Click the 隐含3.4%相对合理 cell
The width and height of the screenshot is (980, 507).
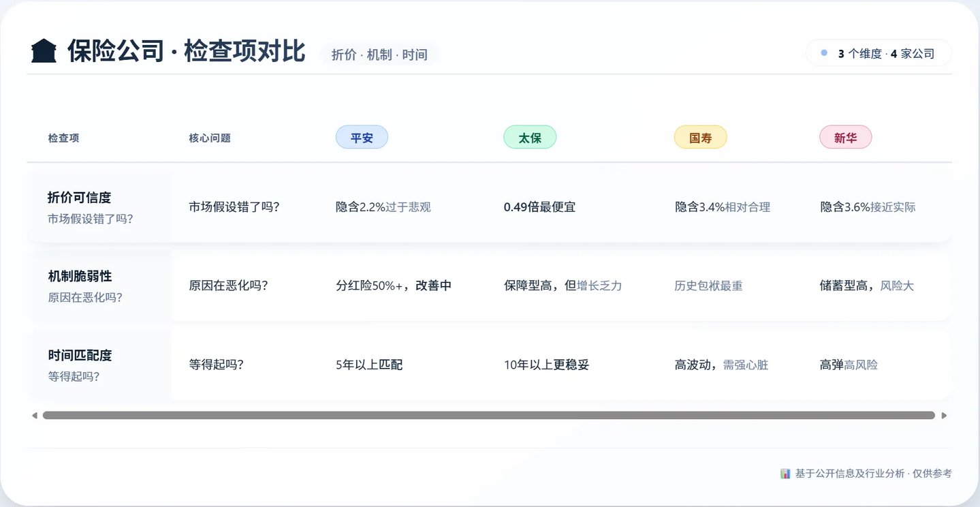pos(723,207)
